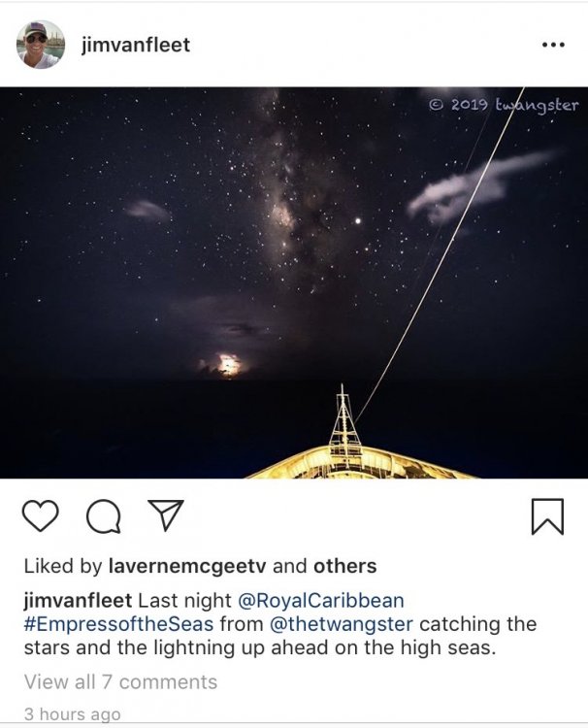Viewport: 588px width, 728px height.
Task: Tap the 2019 twangster watermark on photo
Action: click(x=504, y=105)
